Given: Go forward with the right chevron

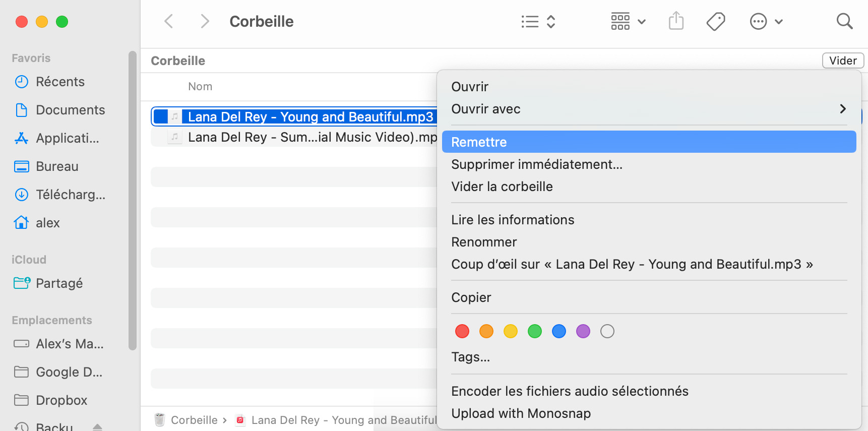Looking at the screenshot, I should 204,21.
